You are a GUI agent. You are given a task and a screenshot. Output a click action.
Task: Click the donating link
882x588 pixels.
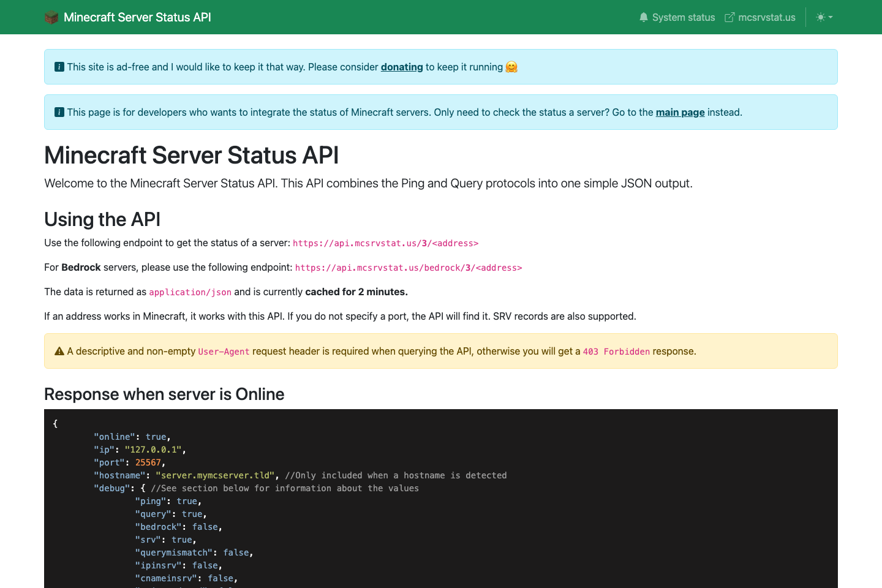coord(402,67)
